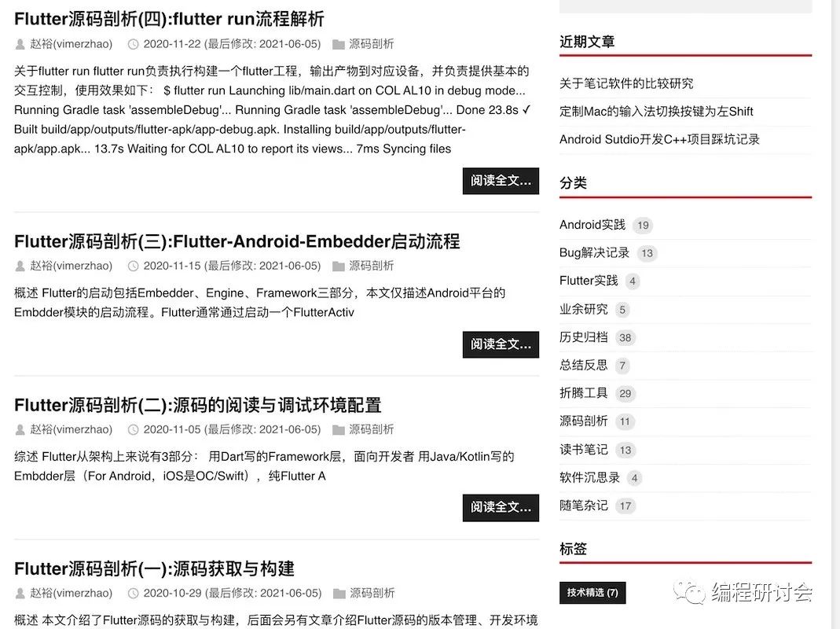Select the 业余研究 category
Viewport: 840px width, 629px height.
pyautogui.click(x=583, y=309)
